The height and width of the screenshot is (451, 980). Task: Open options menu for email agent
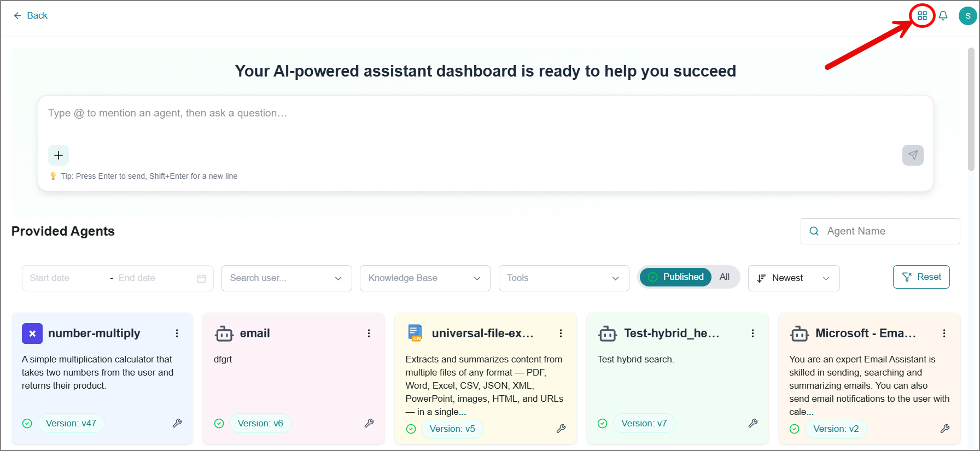click(x=369, y=333)
